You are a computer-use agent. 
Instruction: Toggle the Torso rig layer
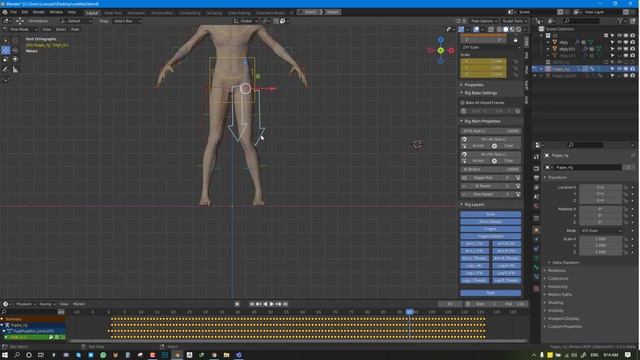(x=491, y=214)
